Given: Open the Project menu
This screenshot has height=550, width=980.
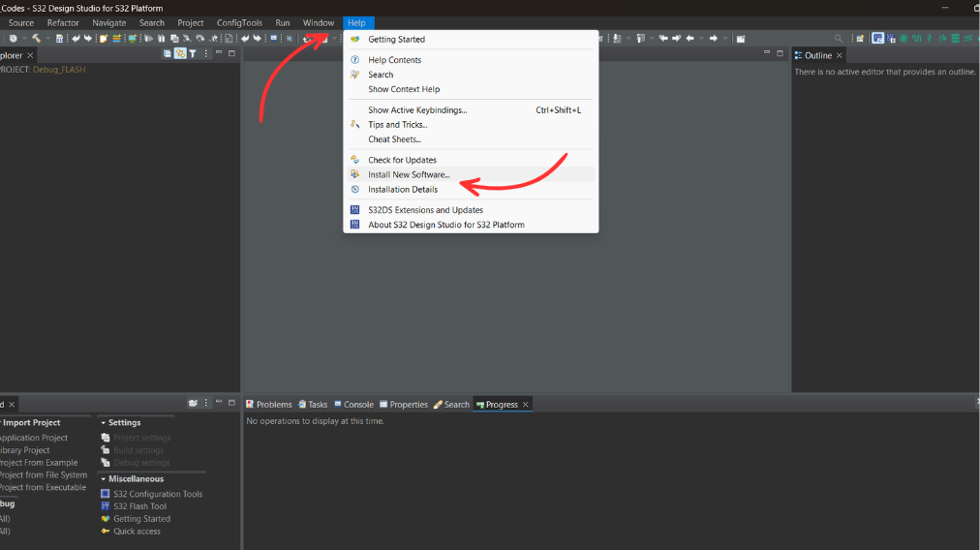Looking at the screenshot, I should pos(190,23).
